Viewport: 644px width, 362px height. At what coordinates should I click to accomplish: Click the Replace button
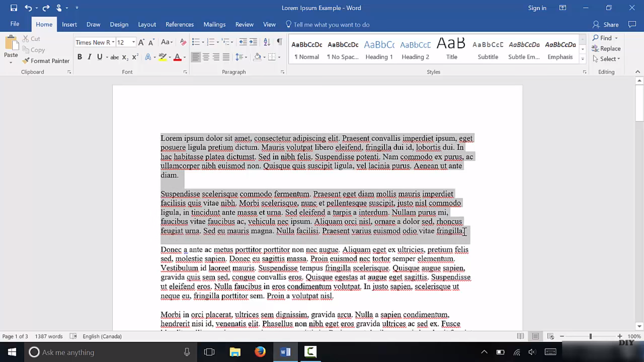(606, 49)
